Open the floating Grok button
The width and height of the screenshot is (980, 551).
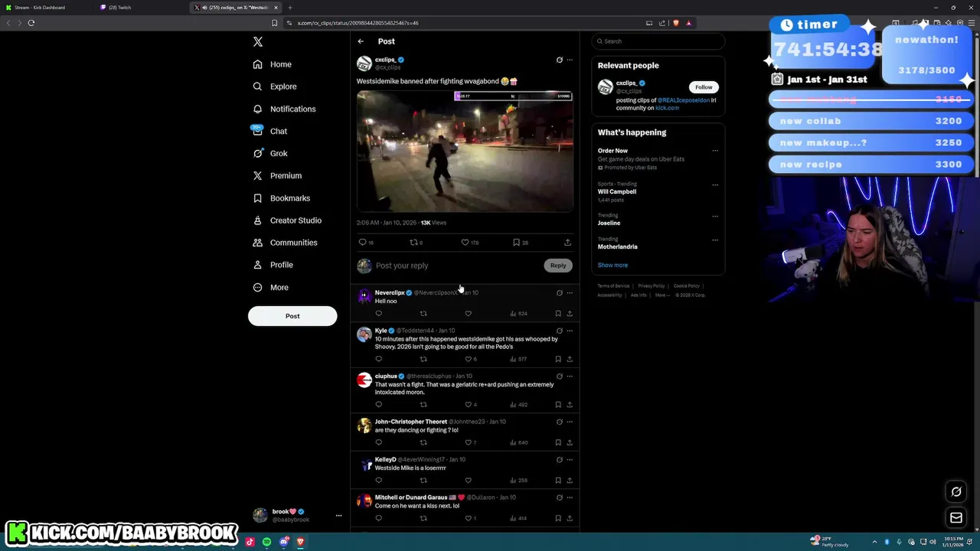click(x=956, y=492)
